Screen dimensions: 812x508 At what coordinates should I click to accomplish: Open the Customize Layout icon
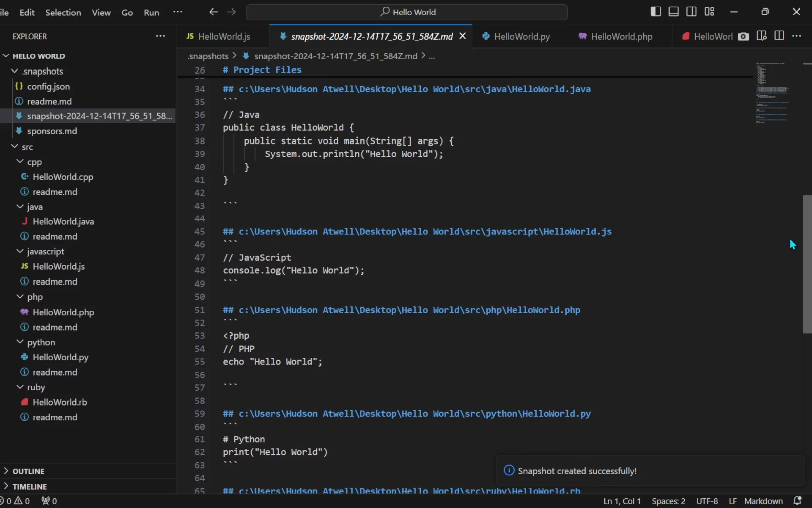(710, 11)
